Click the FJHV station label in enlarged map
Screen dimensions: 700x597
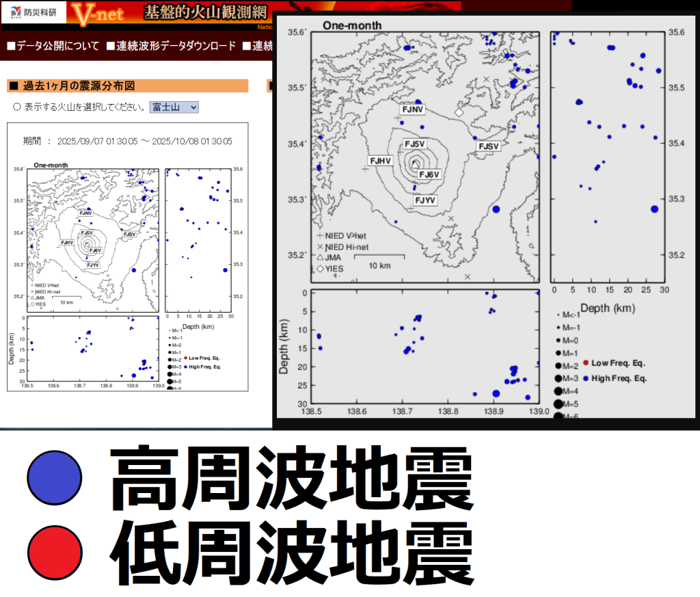pyautogui.click(x=380, y=161)
